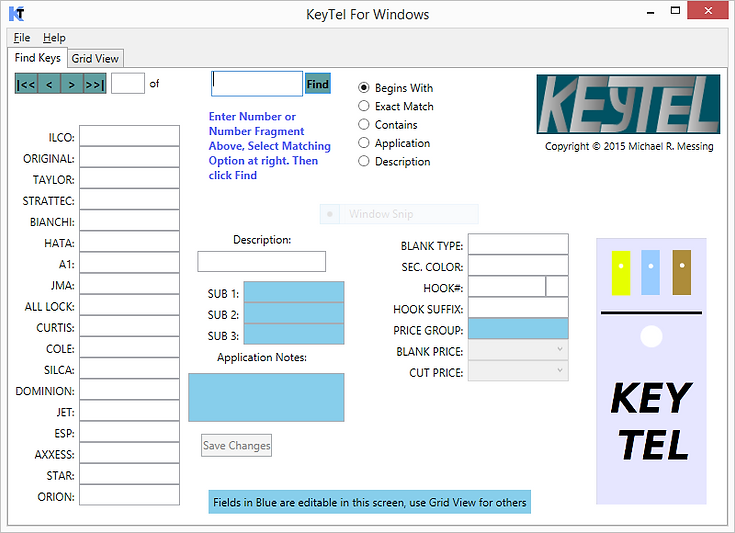Click the 'Fields in Blue are editable' notice

370,502
